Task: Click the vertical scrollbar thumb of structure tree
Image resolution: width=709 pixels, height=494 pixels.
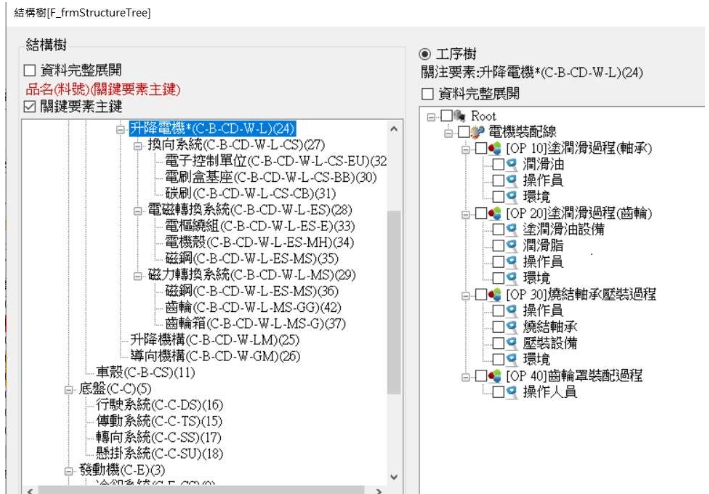Action: coord(394,302)
